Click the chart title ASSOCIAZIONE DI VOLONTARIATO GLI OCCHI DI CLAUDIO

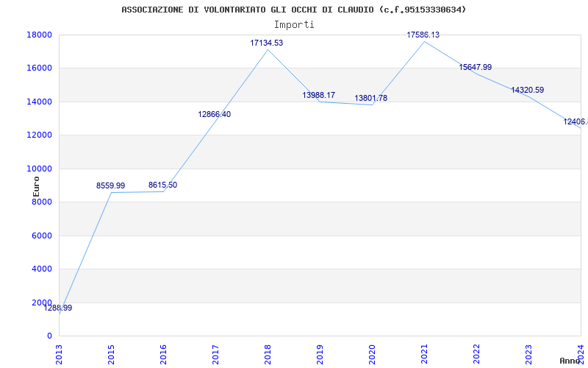(x=293, y=10)
